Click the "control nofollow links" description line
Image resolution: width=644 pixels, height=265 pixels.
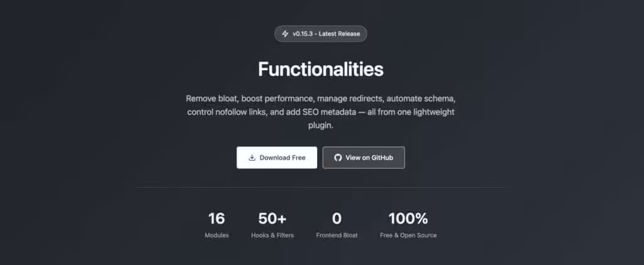pos(321,112)
